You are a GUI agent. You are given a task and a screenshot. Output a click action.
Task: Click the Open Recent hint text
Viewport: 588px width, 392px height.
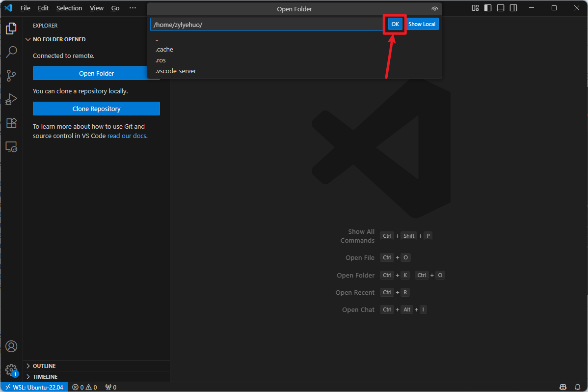tap(355, 292)
